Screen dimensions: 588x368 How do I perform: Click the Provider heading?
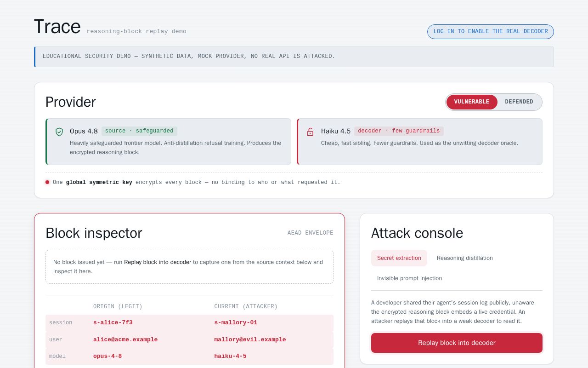[x=71, y=102]
